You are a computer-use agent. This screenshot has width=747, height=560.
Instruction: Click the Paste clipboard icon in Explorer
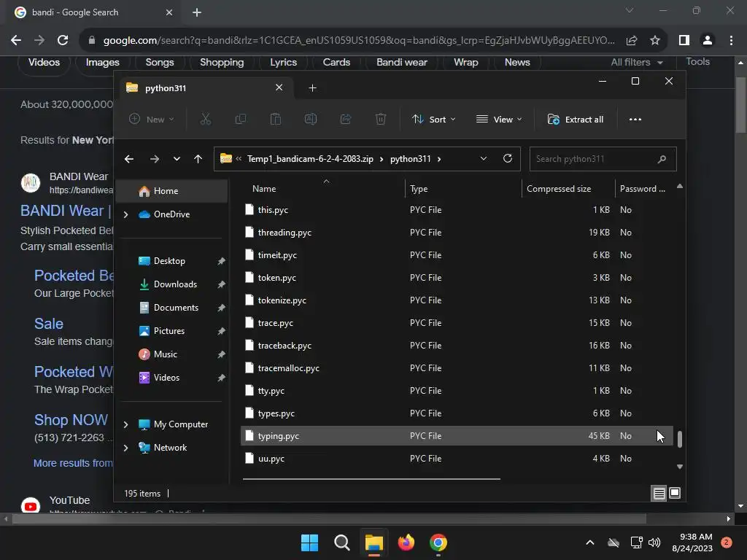click(275, 119)
